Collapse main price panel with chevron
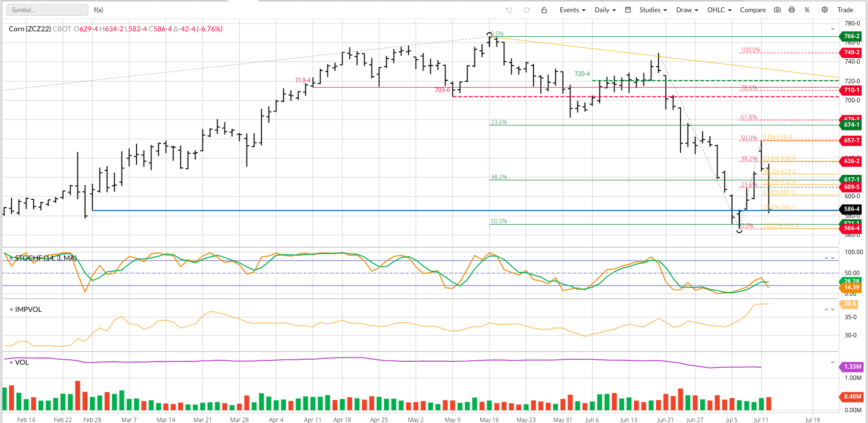Screen dimensions: 868x423 (832, 29)
